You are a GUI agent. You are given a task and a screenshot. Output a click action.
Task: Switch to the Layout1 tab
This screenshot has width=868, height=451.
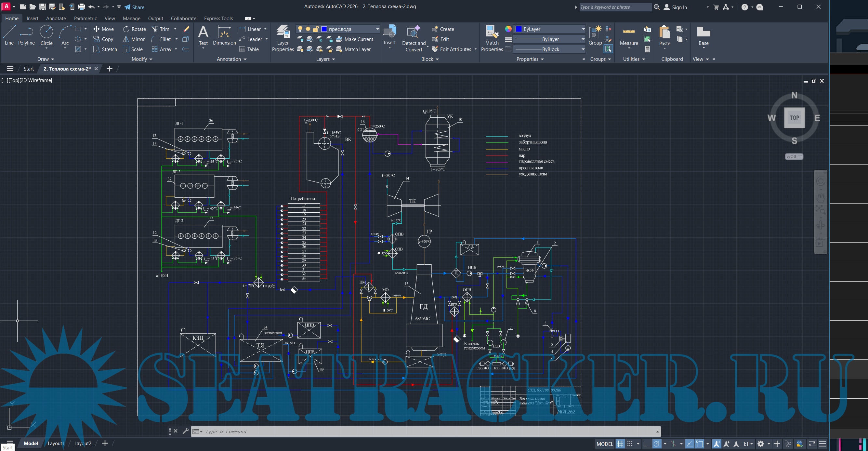(x=56, y=443)
